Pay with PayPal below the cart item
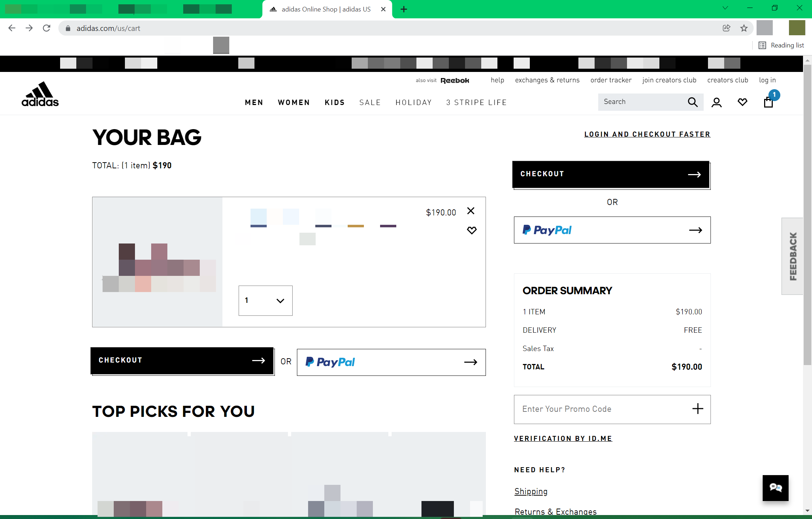Screen dimensions: 812x519 pyautogui.click(x=391, y=362)
